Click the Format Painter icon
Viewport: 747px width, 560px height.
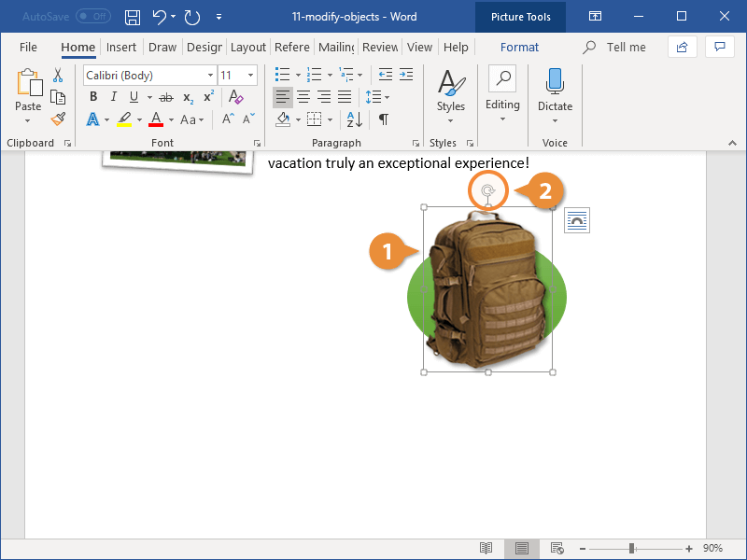[x=58, y=119]
